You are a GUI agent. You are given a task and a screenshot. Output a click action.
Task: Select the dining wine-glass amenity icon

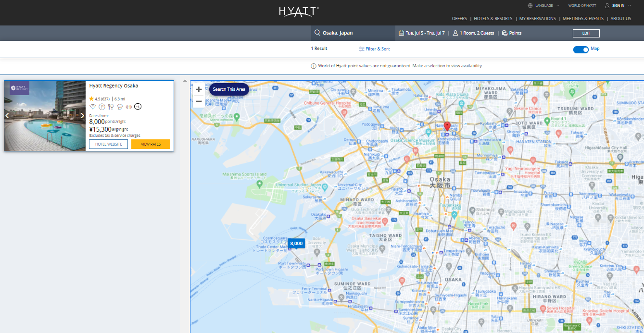click(111, 107)
